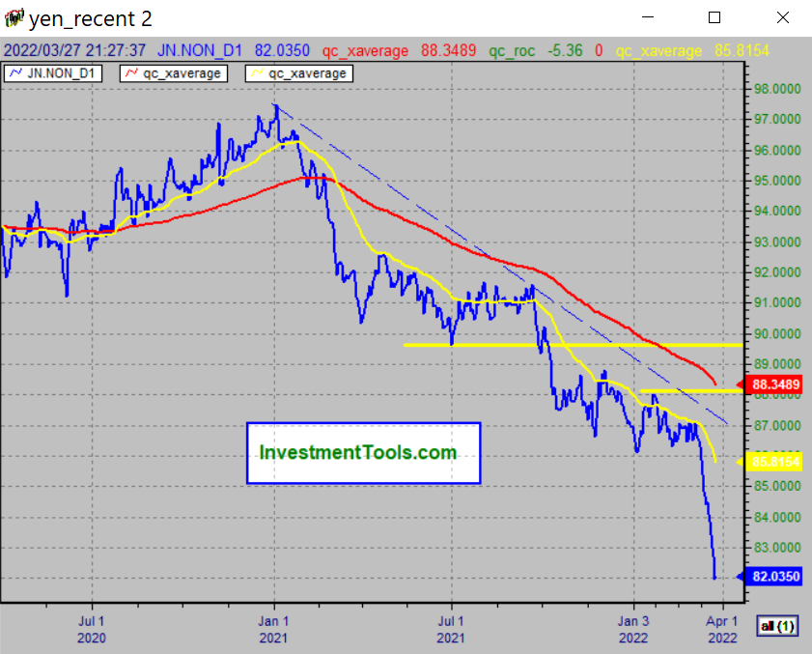Click the red qc_xaverage header label
812x654 pixels.
click(x=365, y=51)
